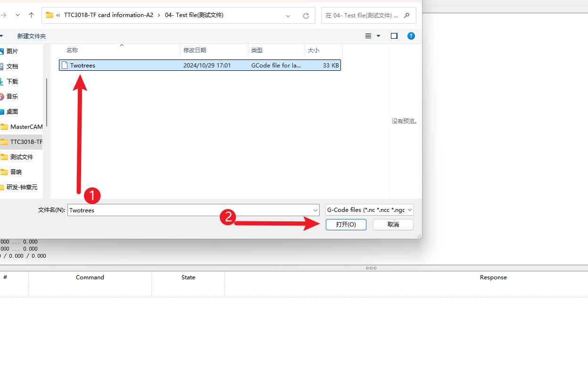Screen dimensions: 588x378
Task: Click the 打开(O) open button
Action: [346, 225]
